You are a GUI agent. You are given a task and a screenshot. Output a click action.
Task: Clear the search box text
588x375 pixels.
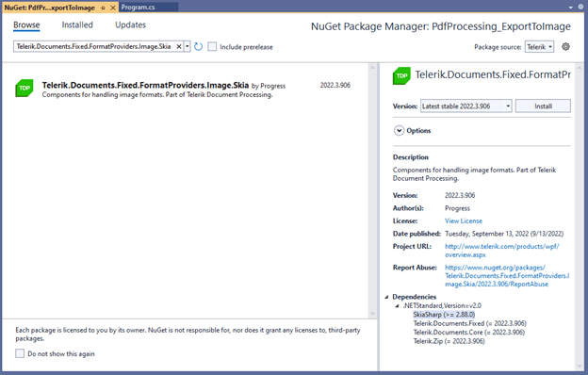tap(179, 46)
